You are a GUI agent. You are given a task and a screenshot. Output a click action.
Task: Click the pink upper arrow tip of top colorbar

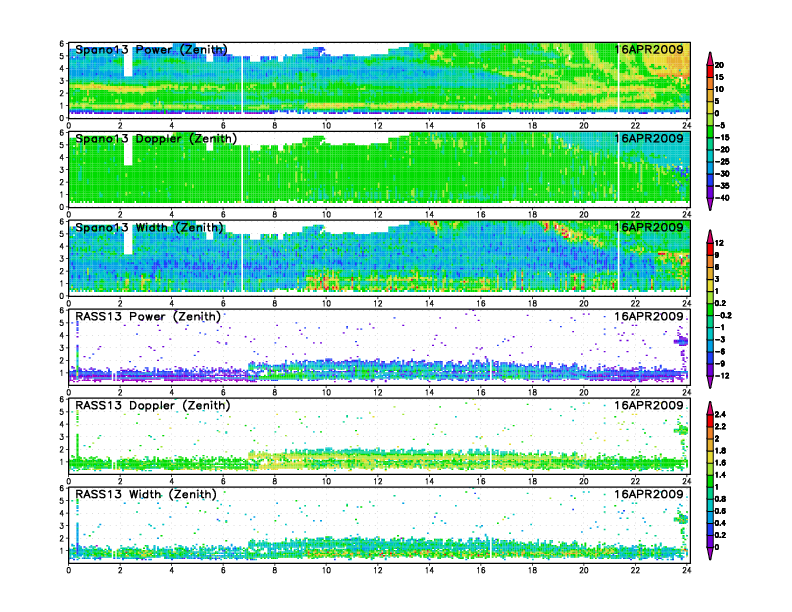tap(710, 57)
